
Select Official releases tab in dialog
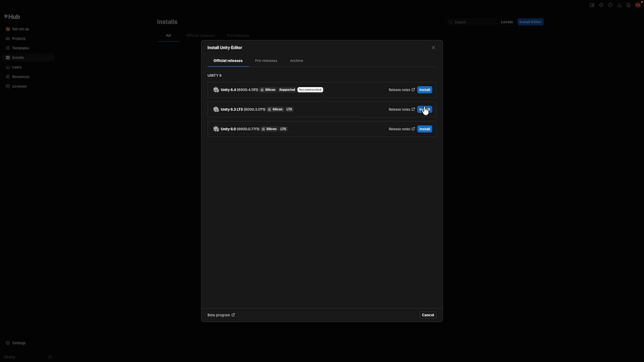(228, 61)
